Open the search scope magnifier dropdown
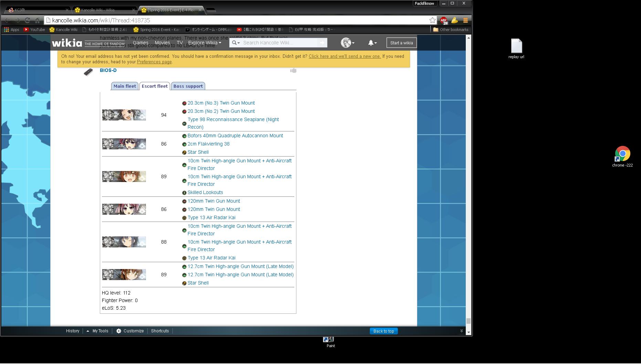This screenshot has width=641, height=364. [x=236, y=43]
